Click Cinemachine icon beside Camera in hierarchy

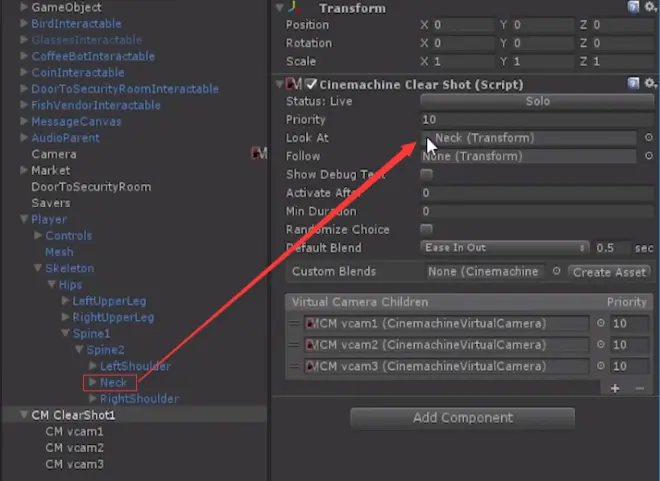pyautogui.click(x=259, y=154)
